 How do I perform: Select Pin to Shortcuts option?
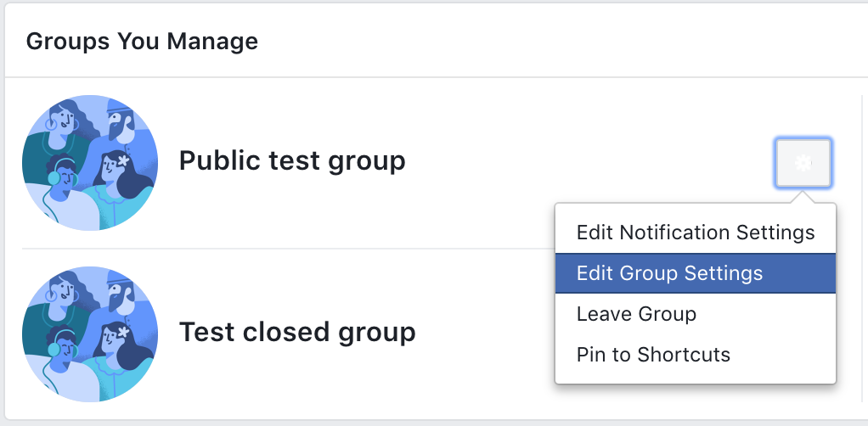tap(653, 355)
